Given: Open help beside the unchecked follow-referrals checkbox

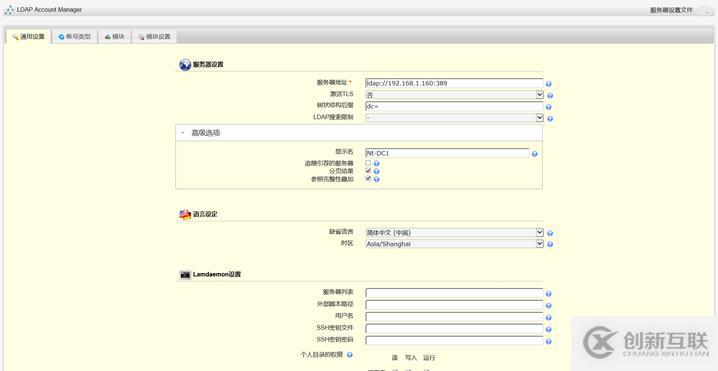Looking at the screenshot, I should pyautogui.click(x=376, y=164).
